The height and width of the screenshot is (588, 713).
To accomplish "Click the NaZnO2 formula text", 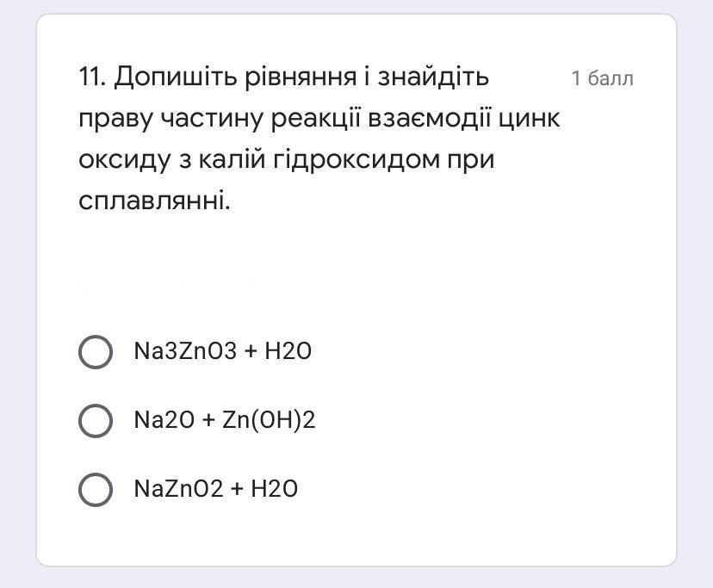I will (x=179, y=489).
